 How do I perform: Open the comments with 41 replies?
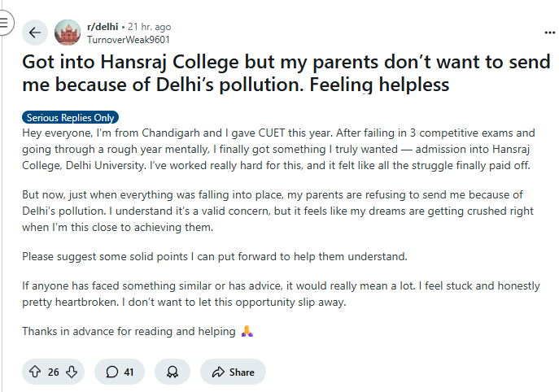coord(119,372)
